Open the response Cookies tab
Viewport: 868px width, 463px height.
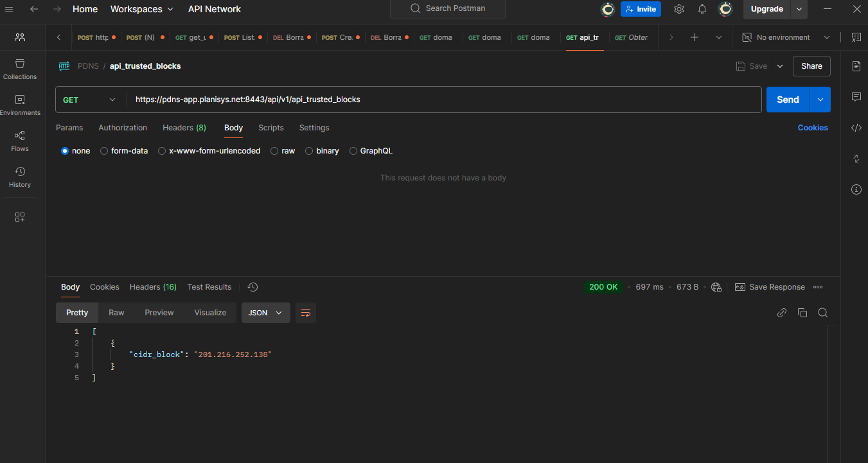[x=105, y=287]
